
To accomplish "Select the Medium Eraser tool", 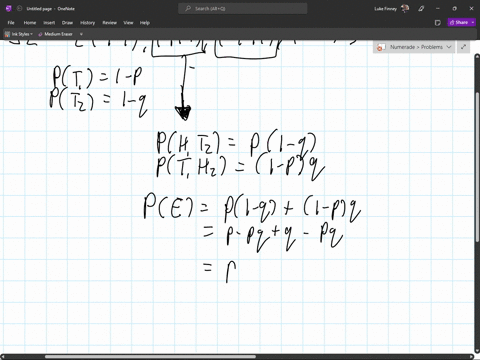I will point(55,34).
